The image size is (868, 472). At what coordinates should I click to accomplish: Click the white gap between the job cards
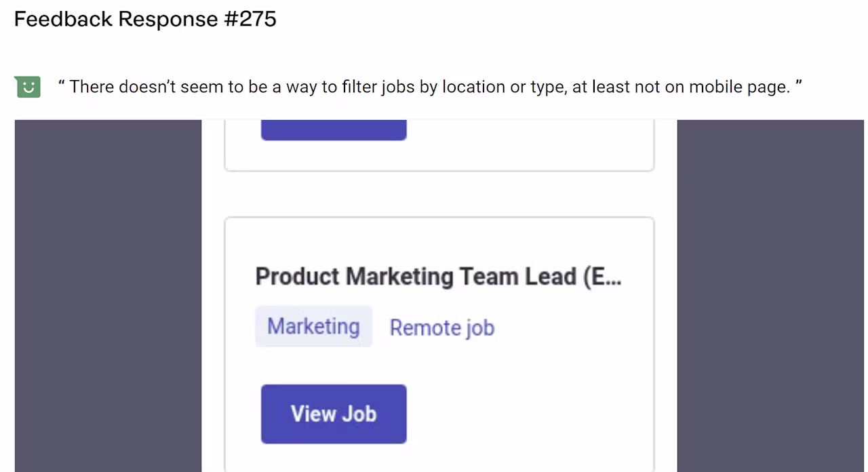[439, 194]
